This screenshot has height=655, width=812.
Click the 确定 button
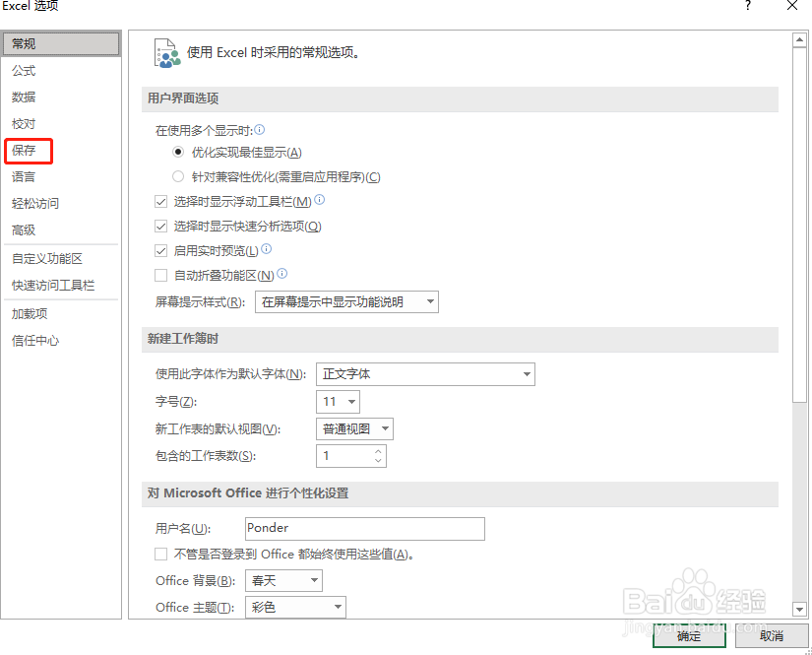pyautogui.click(x=689, y=636)
